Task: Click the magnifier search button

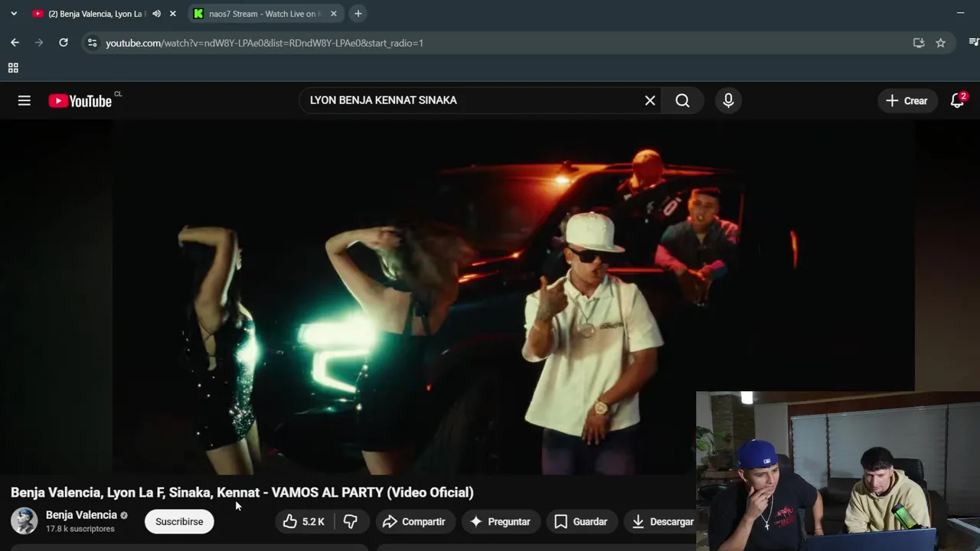Action: [682, 100]
